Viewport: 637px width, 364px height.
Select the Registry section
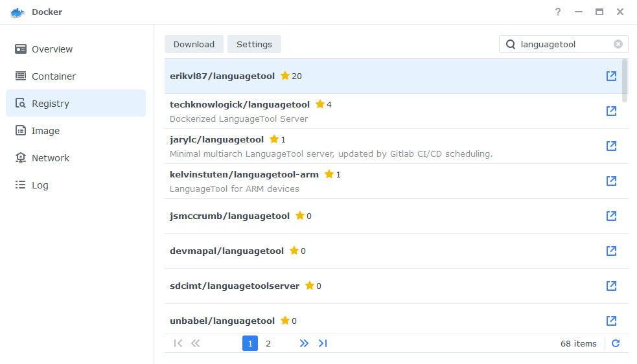point(76,103)
